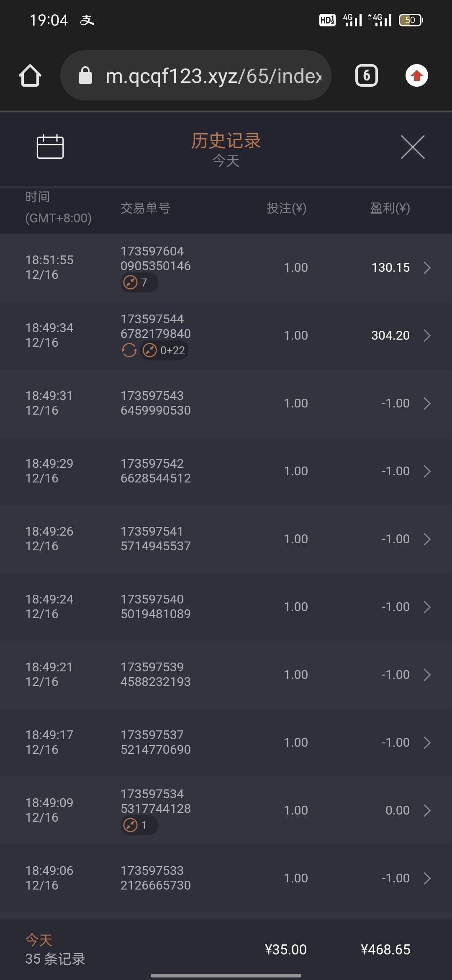Tap the lock icon in address bar
Screen dimensions: 452x980
[x=85, y=76]
